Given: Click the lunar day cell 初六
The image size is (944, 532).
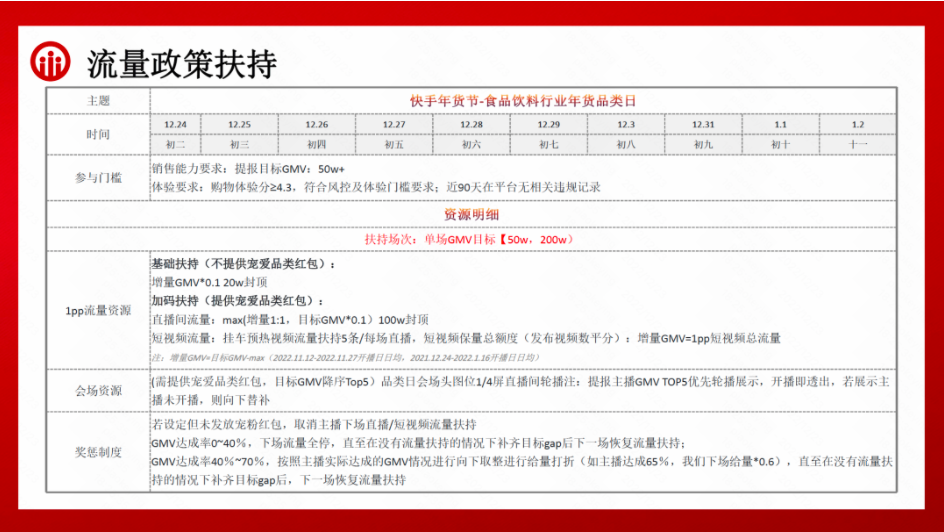Looking at the screenshot, I should pos(471,144).
